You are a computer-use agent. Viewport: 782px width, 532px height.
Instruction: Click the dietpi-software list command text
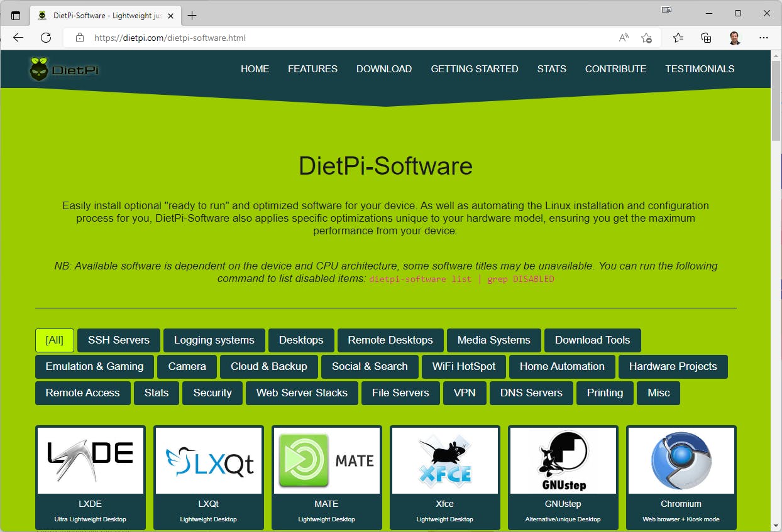point(461,279)
